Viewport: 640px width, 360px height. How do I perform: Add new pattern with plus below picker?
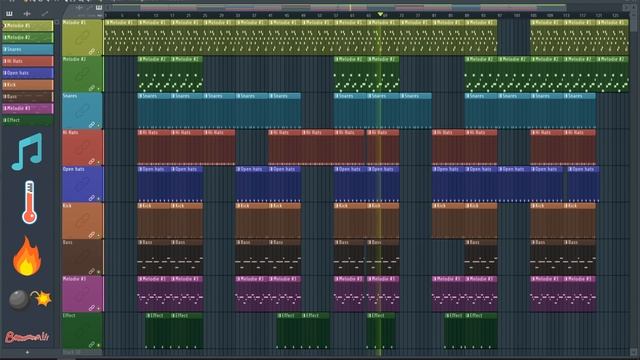27,352
